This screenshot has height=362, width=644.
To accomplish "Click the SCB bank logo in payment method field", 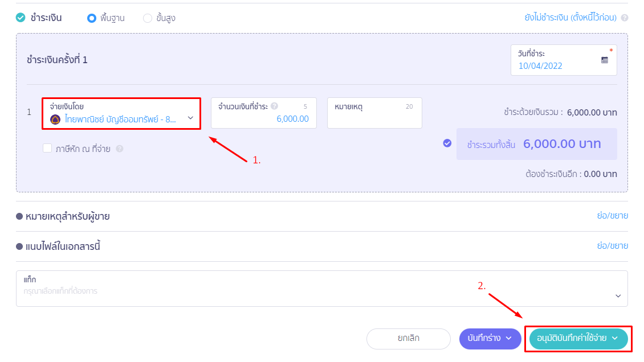I will coord(54,118).
